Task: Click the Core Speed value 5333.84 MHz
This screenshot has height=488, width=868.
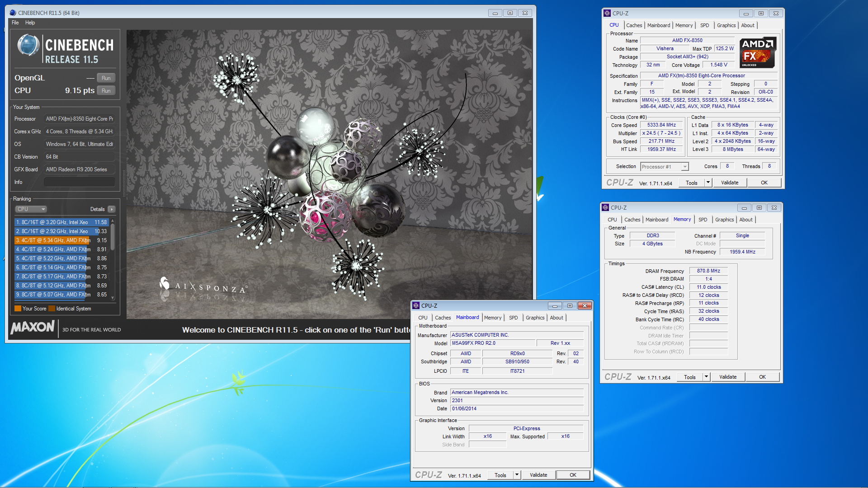Action: [661, 125]
